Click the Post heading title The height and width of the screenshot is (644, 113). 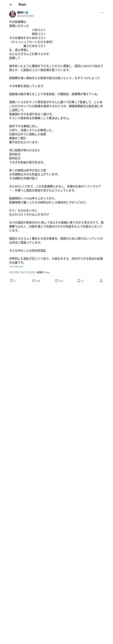click(22, 5)
